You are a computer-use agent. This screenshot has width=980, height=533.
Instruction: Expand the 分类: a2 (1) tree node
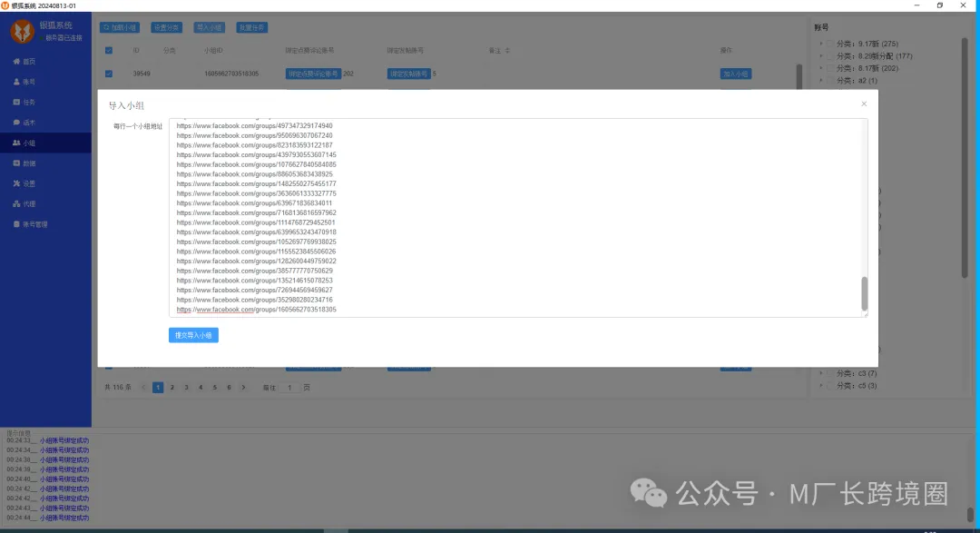point(821,81)
